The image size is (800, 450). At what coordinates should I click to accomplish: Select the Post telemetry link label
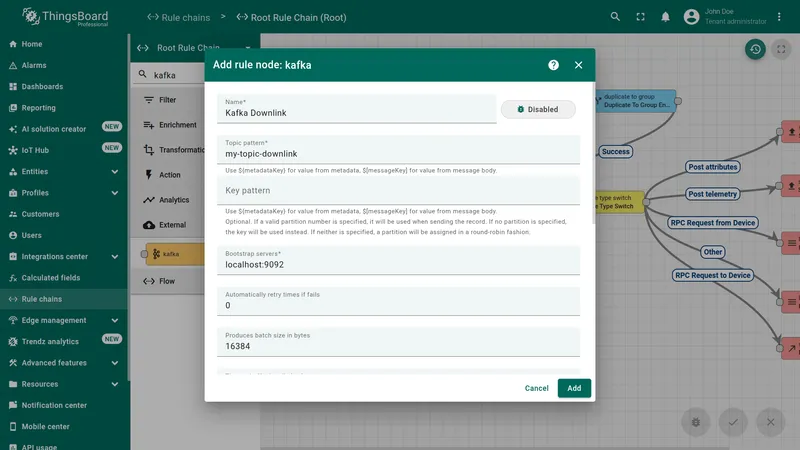pos(712,194)
